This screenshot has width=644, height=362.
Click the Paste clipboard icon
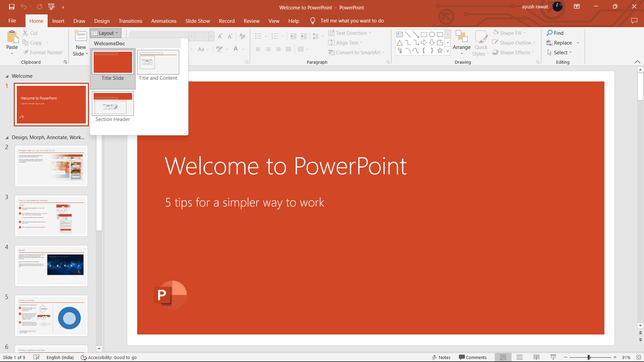[x=12, y=37]
